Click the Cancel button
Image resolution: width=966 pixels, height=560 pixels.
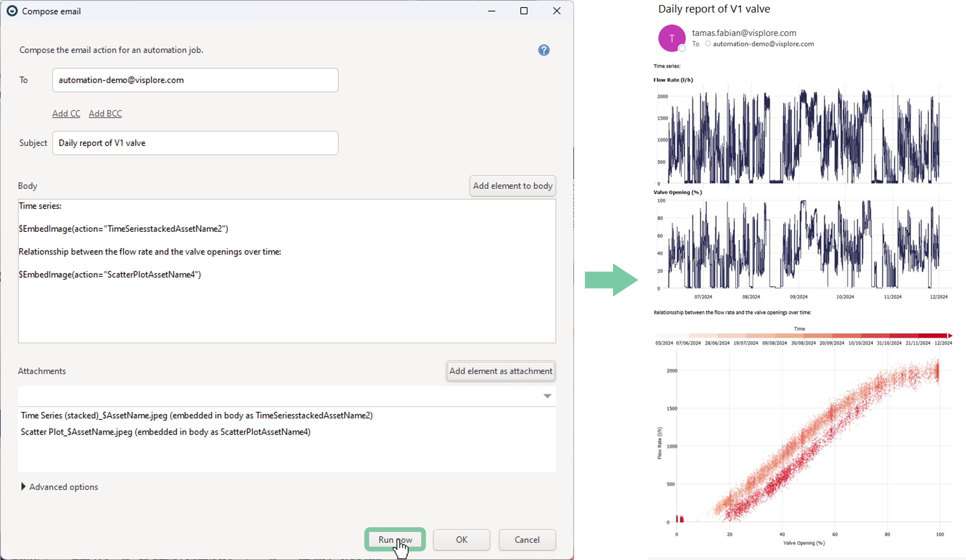(527, 539)
